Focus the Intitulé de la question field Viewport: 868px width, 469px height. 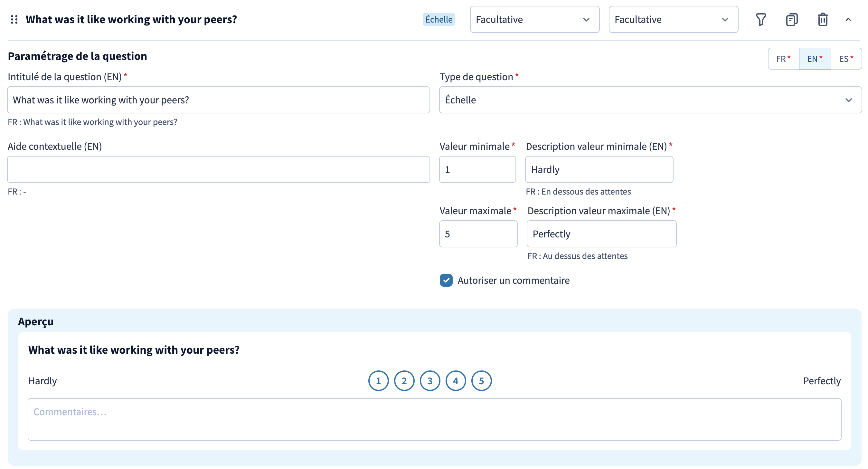(x=219, y=100)
